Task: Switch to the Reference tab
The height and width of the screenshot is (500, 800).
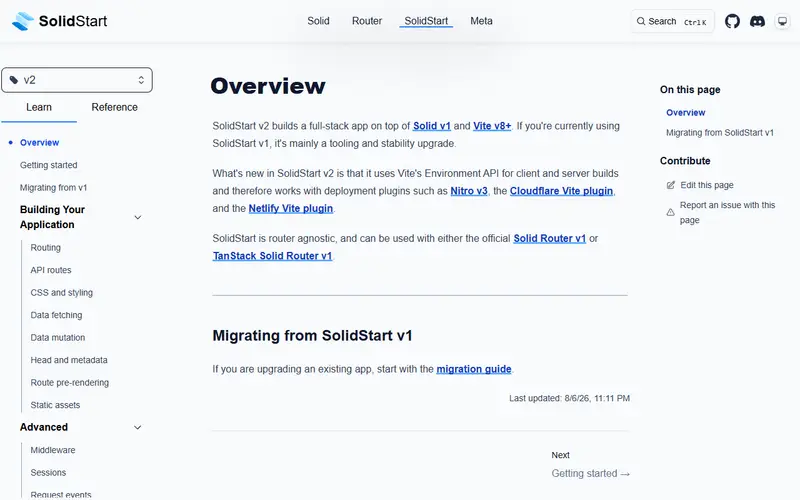Action: 114,107
